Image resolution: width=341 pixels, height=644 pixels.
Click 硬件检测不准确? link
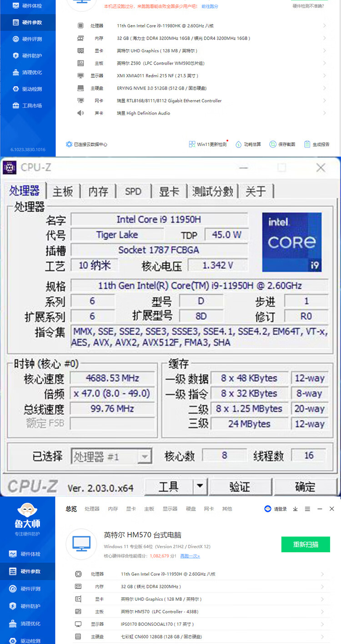pyautogui.click(x=308, y=6)
